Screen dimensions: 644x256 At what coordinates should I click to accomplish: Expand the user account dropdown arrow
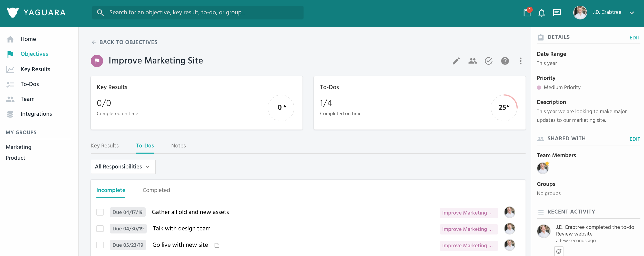(x=632, y=13)
